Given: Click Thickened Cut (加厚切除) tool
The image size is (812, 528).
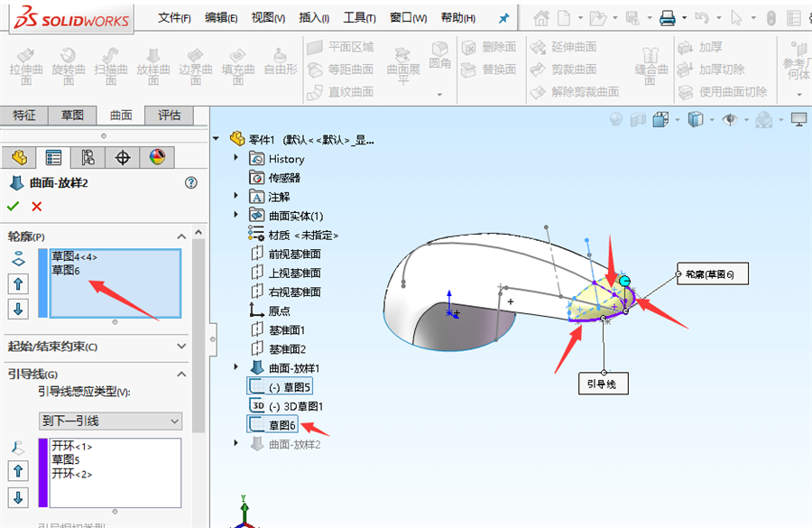Looking at the screenshot, I should click(x=711, y=69).
